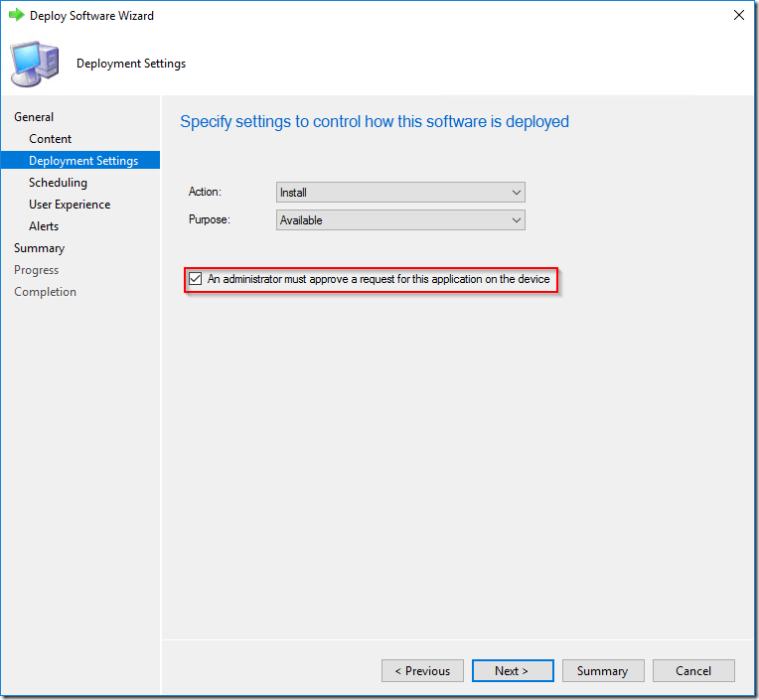The width and height of the screenshot is (759, 700).
Task: Click the green arrow wizard icon in title bar
Action: click(16, 16)
